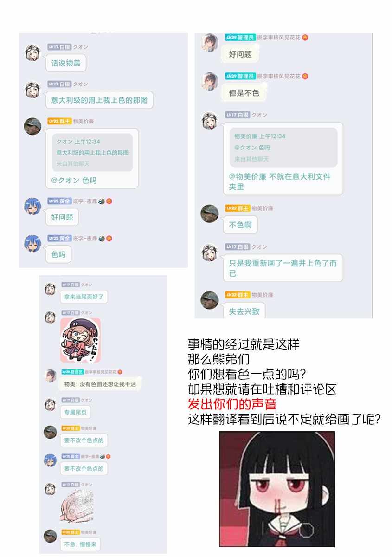Click the '失去兴致' message bubble

pos(244,311)
